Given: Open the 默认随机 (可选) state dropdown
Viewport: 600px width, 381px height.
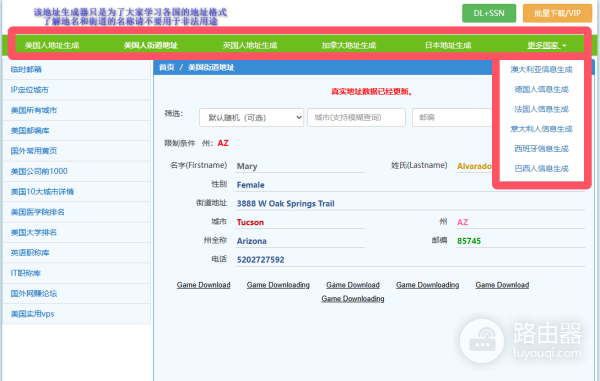Looking at the screenshot, I should pos(251,117).
